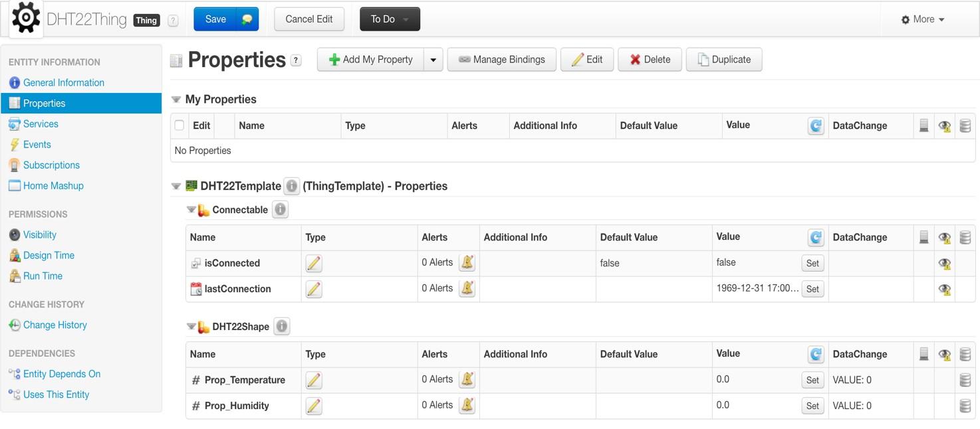Open the More menu

click(x=923, y=19)
